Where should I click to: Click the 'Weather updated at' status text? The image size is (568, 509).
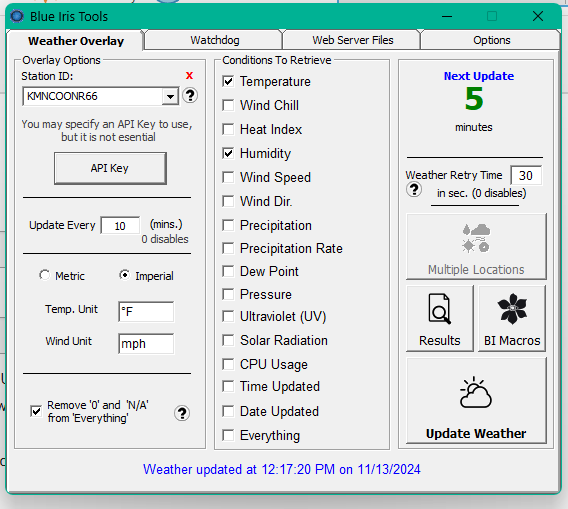282,470
